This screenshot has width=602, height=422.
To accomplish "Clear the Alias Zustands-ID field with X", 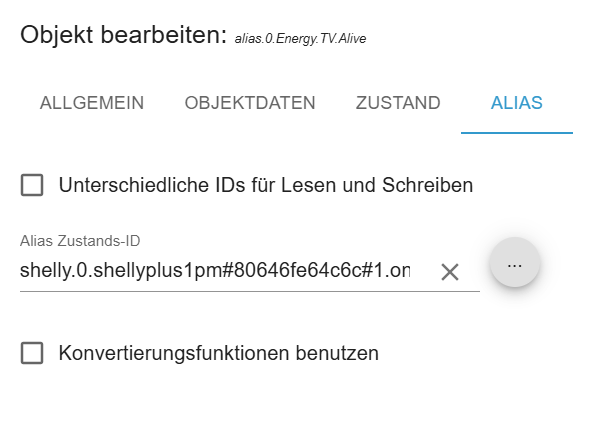I will point(450,272).
